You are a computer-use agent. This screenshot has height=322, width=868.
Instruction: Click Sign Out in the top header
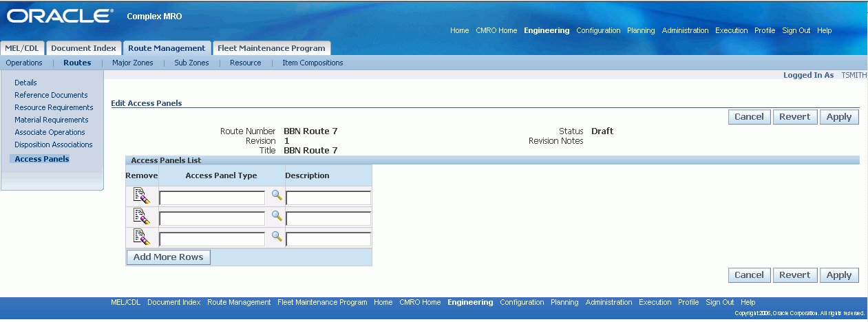pos(796,30)
